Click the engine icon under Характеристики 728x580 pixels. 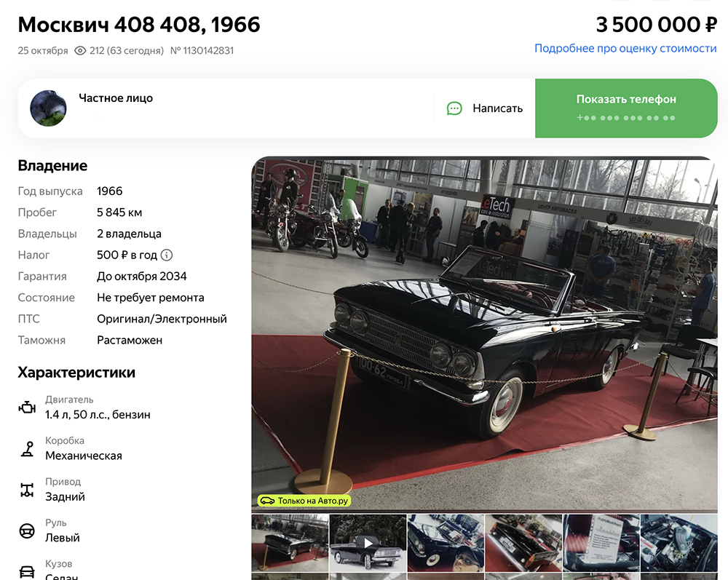pyautogui.click(x=27, y=408)
